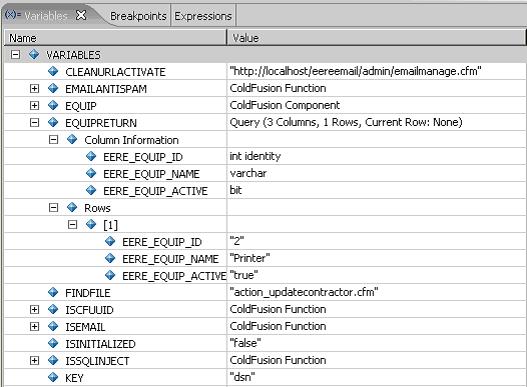Click the emailmanage.cfm URL value

pos(356,71)
